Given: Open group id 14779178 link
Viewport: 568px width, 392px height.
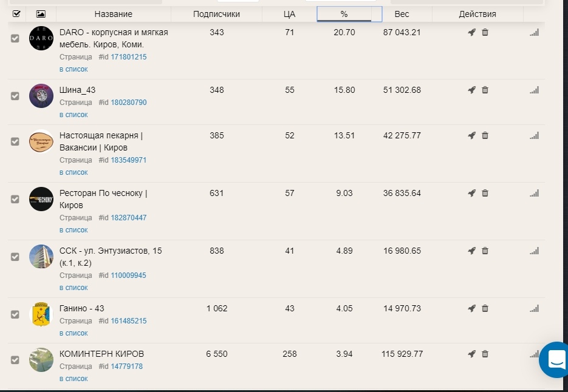Looking at the screenshot, I should (x=127, y=367).
